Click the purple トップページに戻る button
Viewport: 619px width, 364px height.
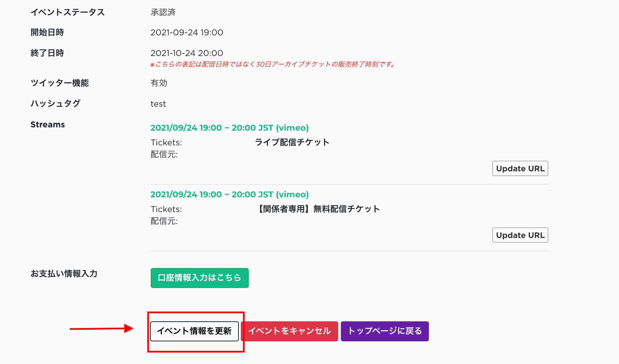pyautogui.click(x=385, y=331)
